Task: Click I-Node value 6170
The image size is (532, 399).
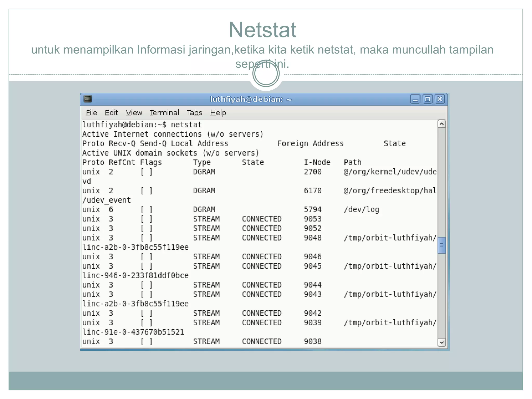Action: pos(313,191)
